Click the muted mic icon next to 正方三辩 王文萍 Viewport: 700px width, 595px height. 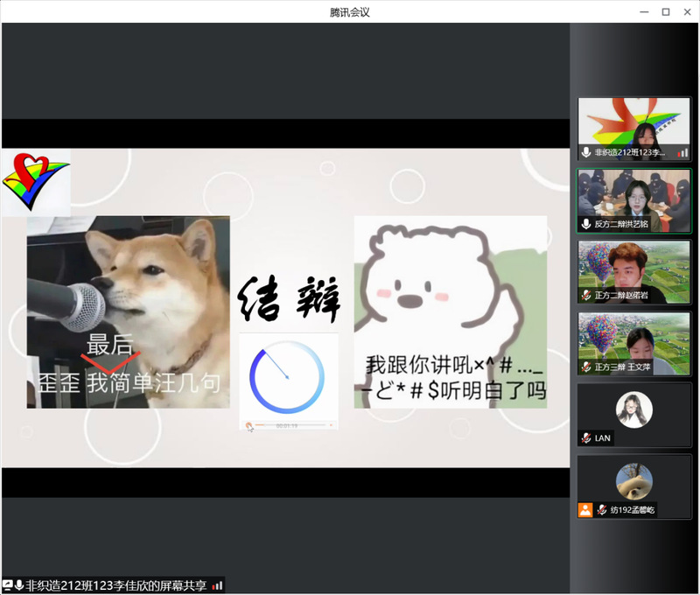(x=586, y=367)
